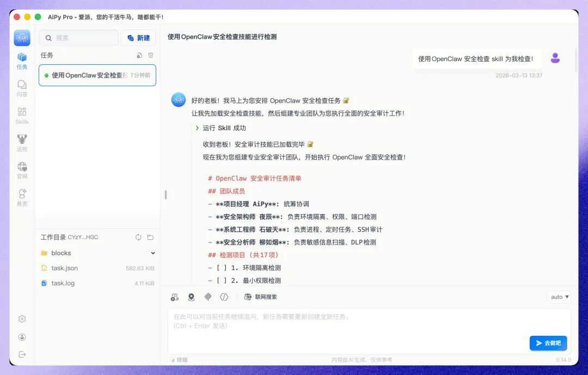
Task: Click the import icon beside the 任务 header
Action: [139, 55]
